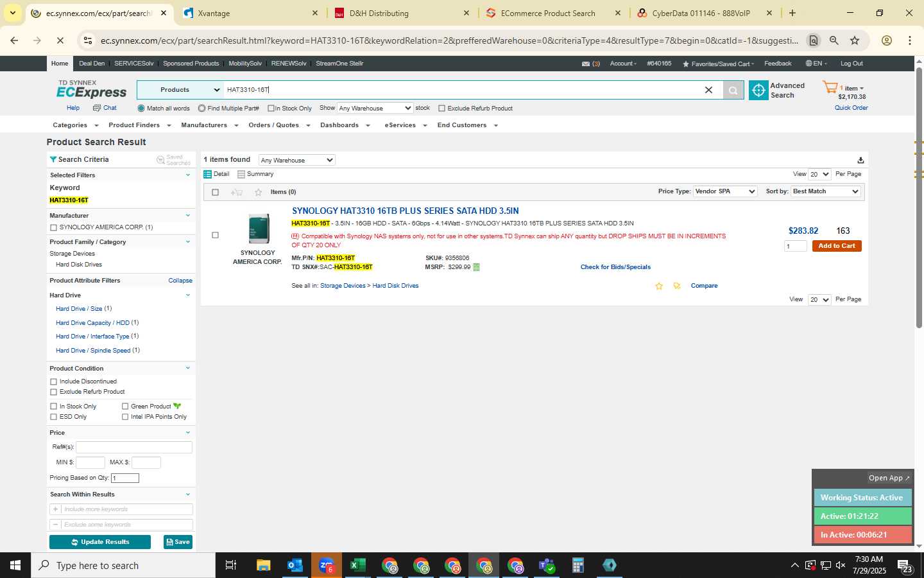Click the tag icon next to Compare
The height and width of the screenshot is (578, 924).
click(x=677, y=286)
